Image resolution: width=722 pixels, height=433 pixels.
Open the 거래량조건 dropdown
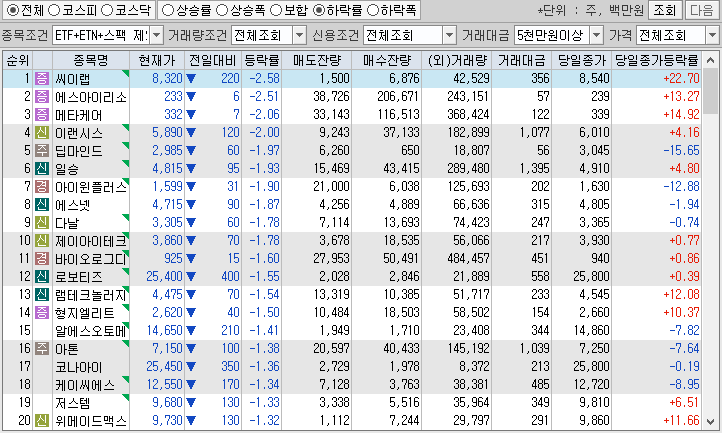point(299,35)
